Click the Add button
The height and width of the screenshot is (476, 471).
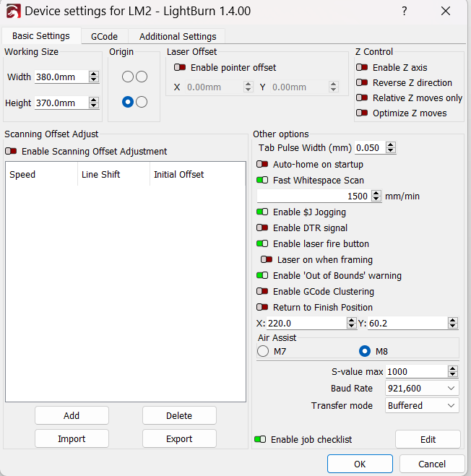point(72,415)
